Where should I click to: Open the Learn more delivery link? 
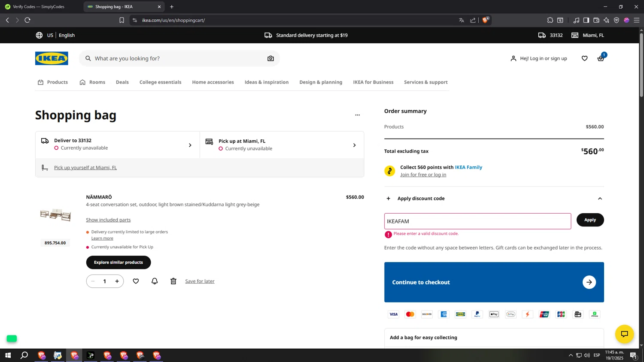click(102, 238)
